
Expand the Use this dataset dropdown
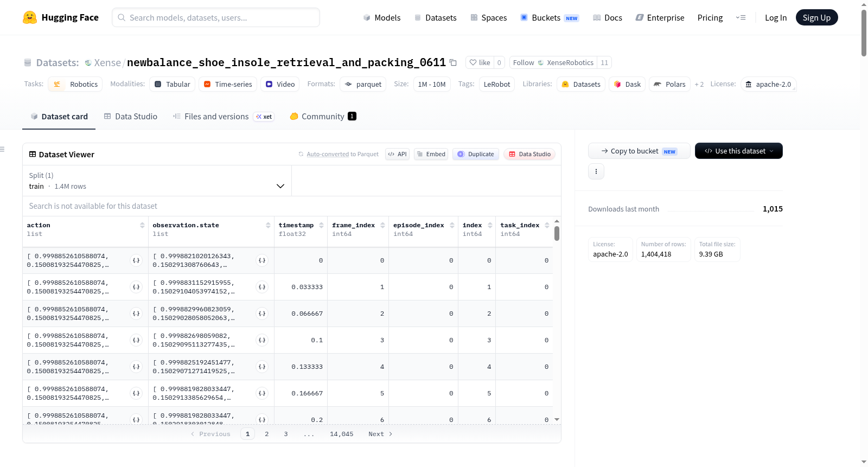pyautogui.click(x=739, y=151)
